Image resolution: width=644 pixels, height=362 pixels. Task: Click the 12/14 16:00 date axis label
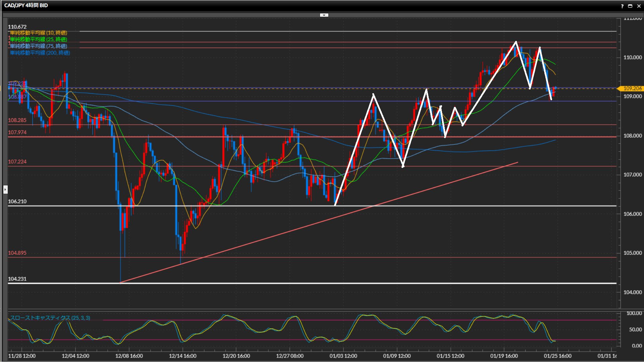pos(182,356)
